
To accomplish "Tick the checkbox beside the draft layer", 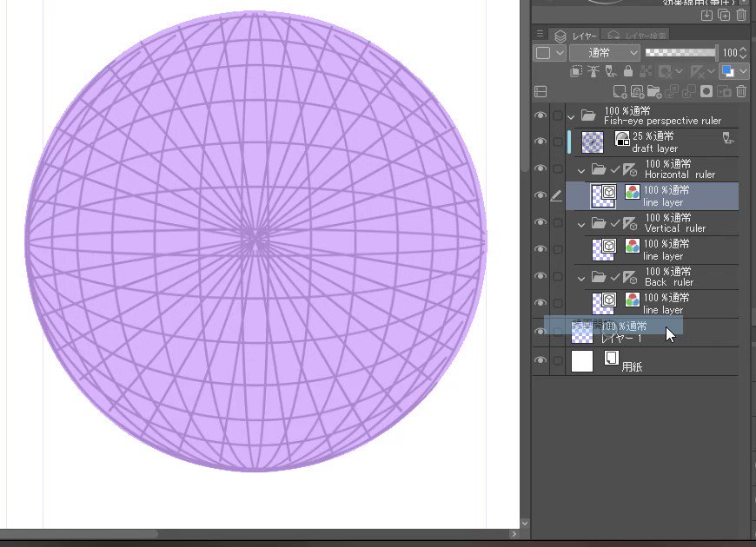I will click(x=558, y=142).
